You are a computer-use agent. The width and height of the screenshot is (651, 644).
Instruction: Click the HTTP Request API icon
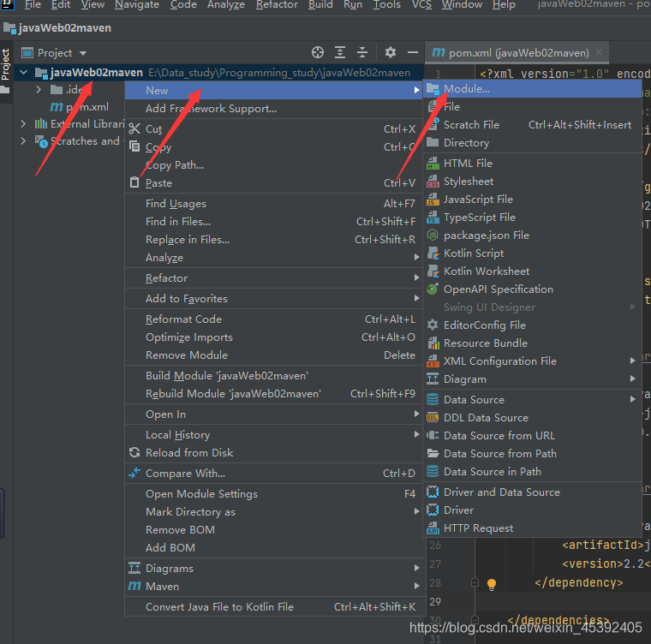tap(433, 528)
